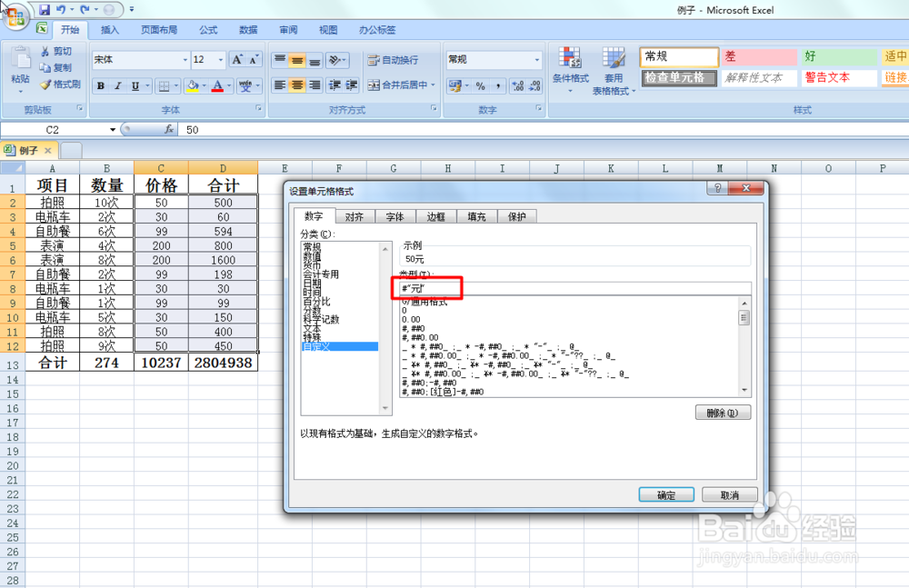Decrease the indent
Viewport: 909px width, 588px height.
(335, 85)
